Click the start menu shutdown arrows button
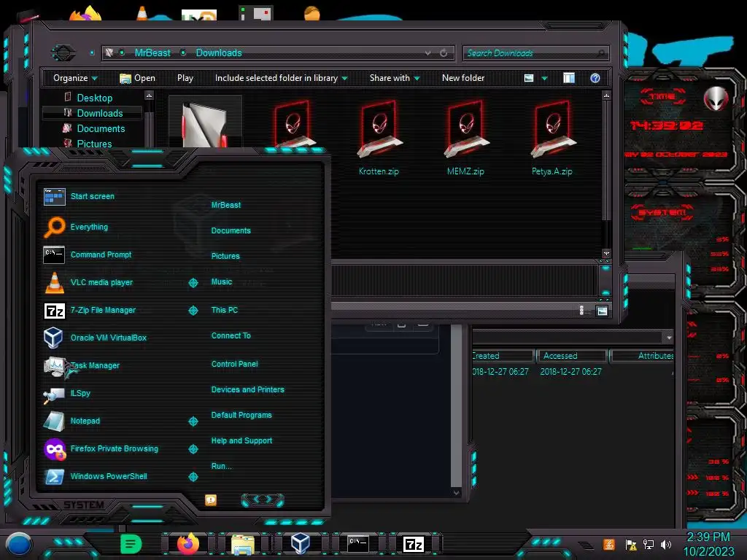 (x=263, y=499)
